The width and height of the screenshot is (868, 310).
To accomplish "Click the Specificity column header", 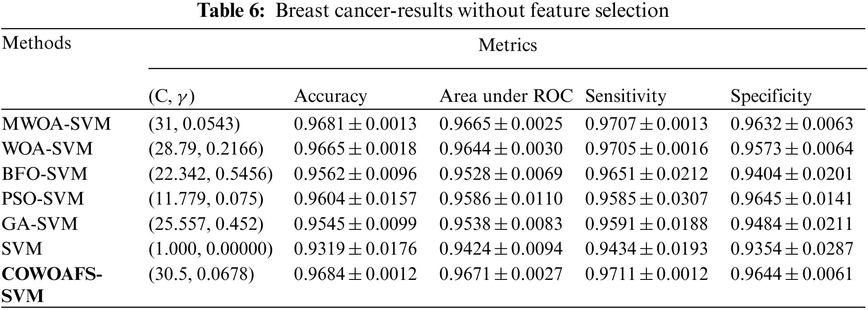I will coord(771,97).
